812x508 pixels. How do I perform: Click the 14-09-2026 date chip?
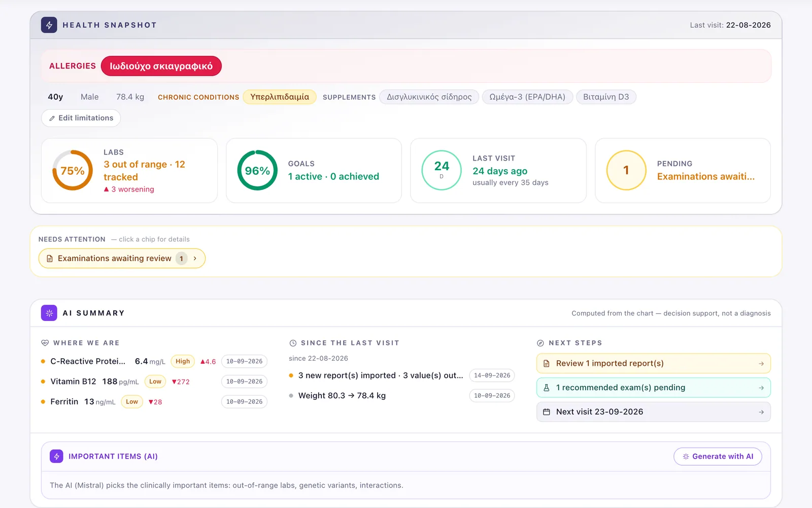click(492, 375)
